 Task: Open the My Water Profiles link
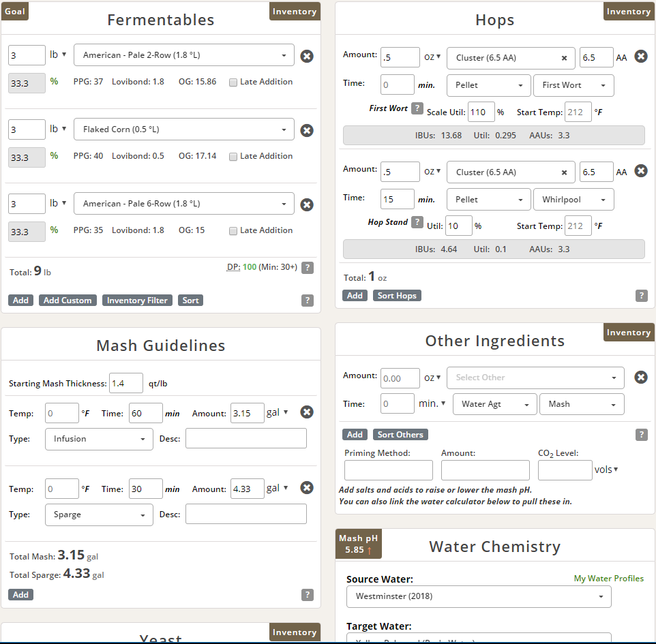608,579
